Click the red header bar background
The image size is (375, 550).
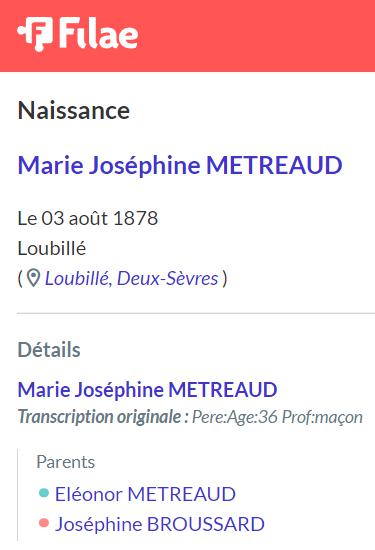[256, 35]
